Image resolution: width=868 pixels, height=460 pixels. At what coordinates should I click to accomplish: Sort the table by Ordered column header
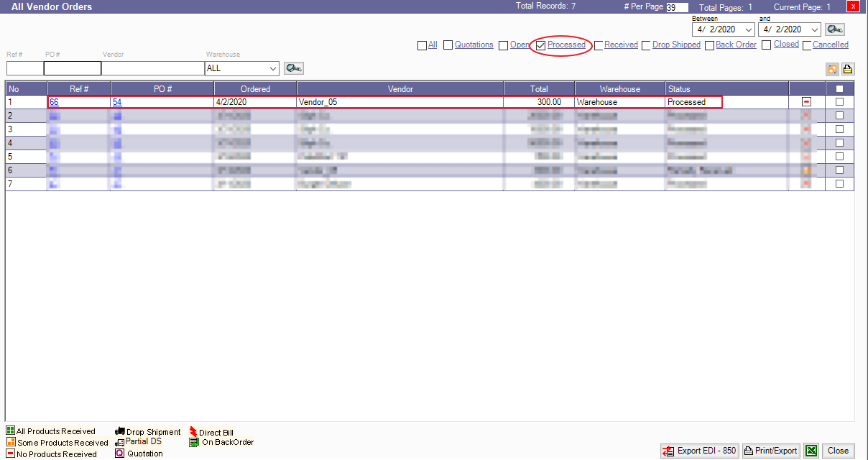coord(255,89)
